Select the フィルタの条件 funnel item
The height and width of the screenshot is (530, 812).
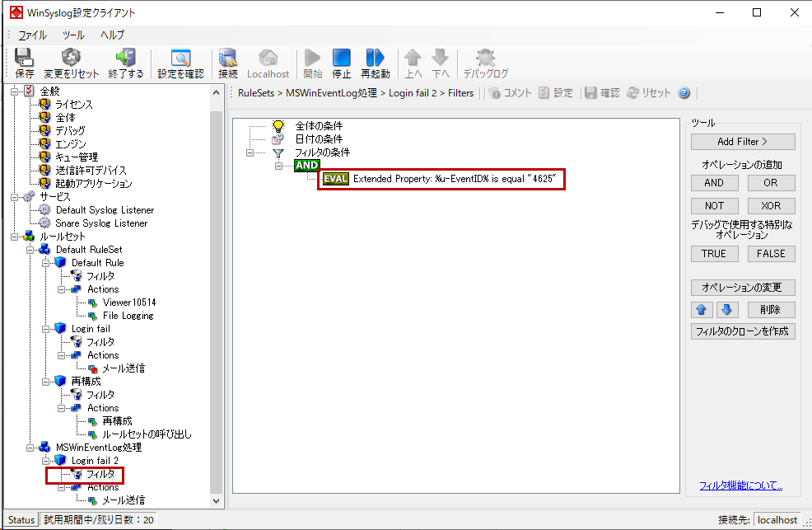coord(310,152)
